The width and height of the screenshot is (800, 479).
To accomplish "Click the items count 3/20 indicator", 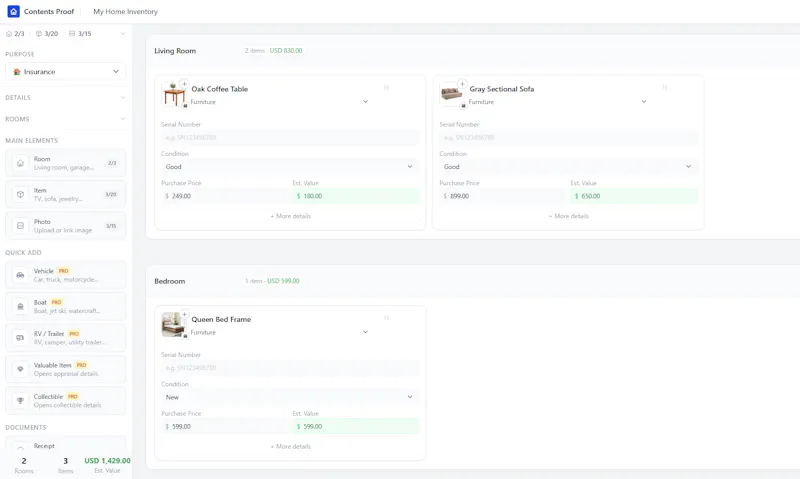I will (x=47, y=34).
